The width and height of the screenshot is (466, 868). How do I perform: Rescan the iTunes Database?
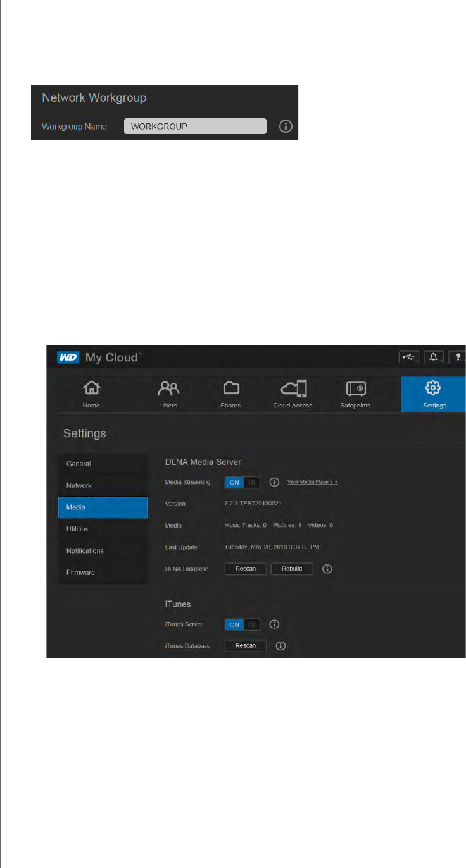(x=246, y=646)
